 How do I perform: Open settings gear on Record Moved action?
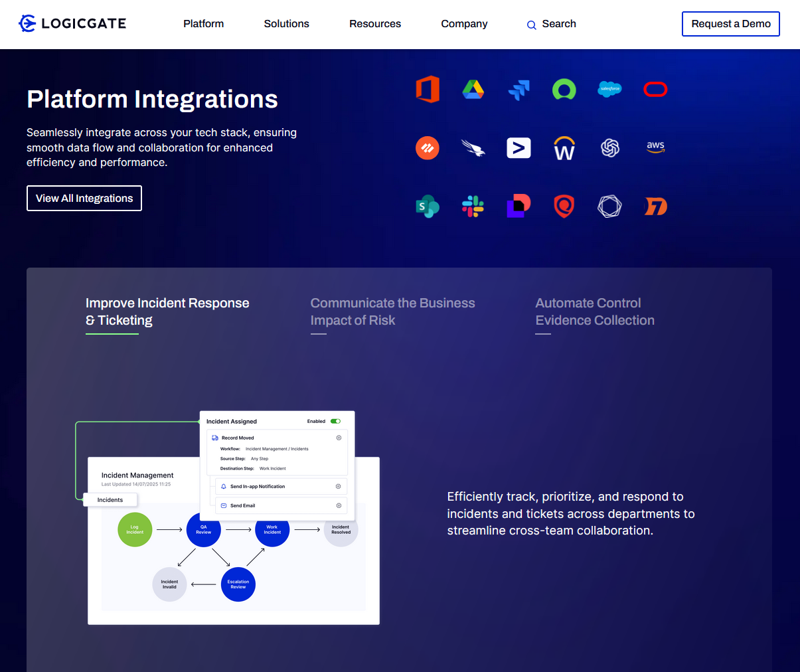coord(339,438)
